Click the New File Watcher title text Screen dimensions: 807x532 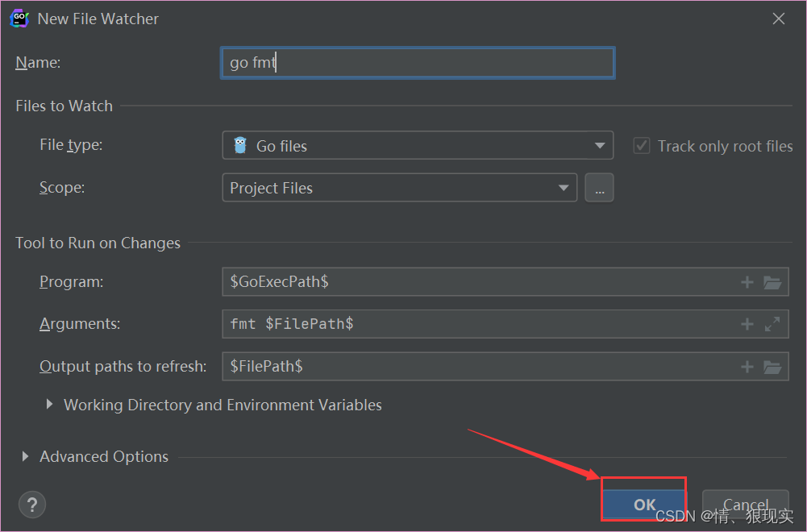pos(98,19)
